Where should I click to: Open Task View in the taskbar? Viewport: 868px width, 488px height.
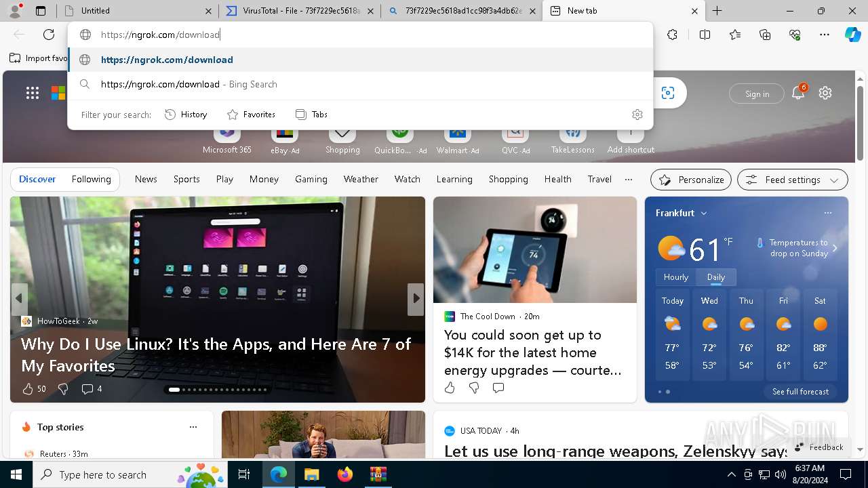coord(244,474)
